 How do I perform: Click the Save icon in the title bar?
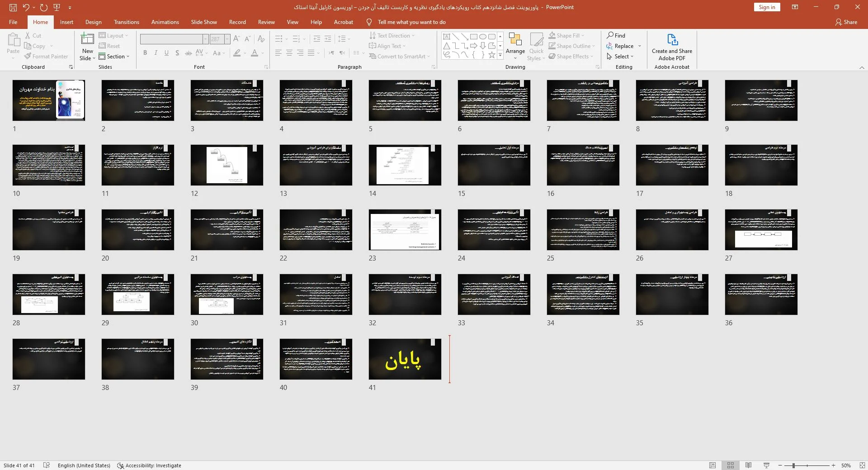pos(13,7)
